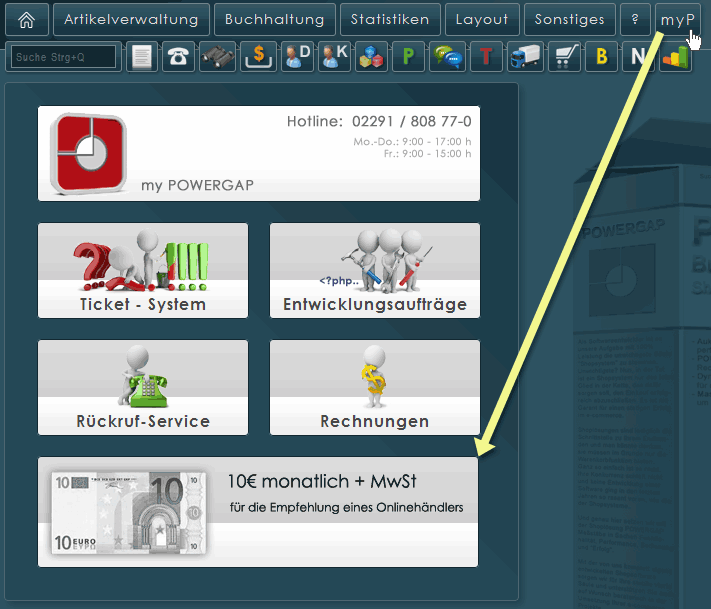Click the bar chart toolbar icon
711x609 pixels.
pyautogui.click(x=676, y=57)
